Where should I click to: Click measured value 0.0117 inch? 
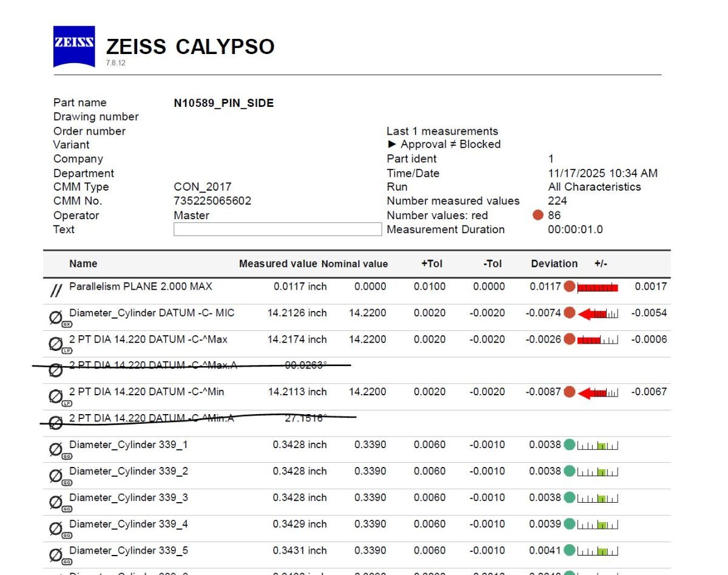300,287
